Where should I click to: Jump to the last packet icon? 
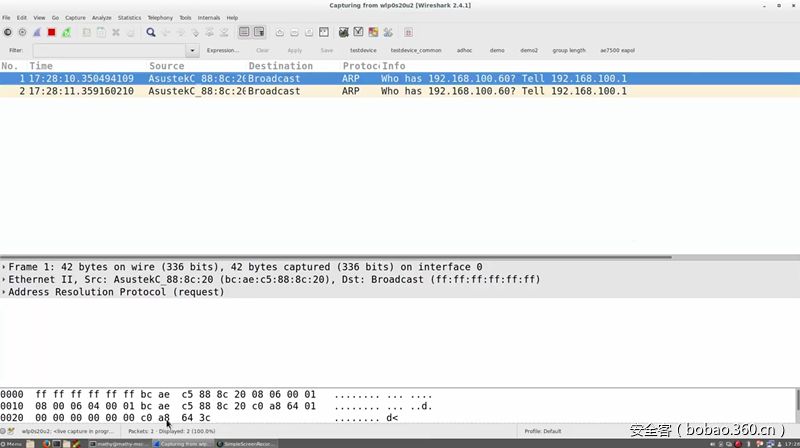point(224,32)
